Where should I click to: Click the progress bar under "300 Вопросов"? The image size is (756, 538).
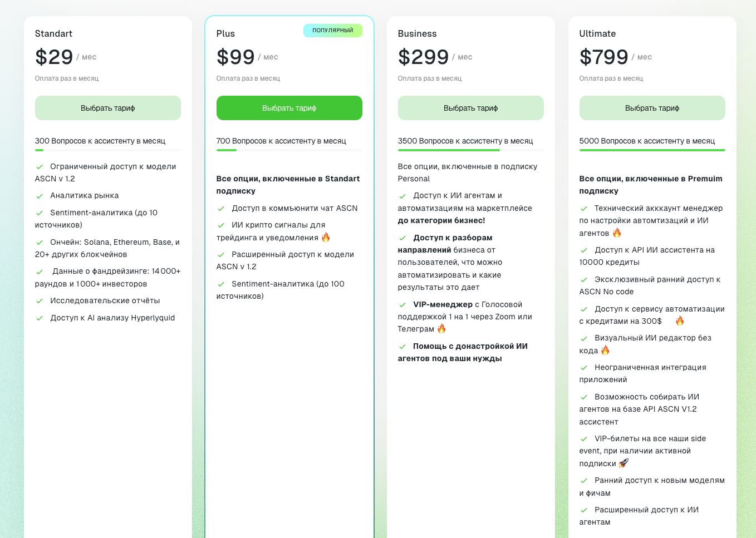[x=108, y=150]
